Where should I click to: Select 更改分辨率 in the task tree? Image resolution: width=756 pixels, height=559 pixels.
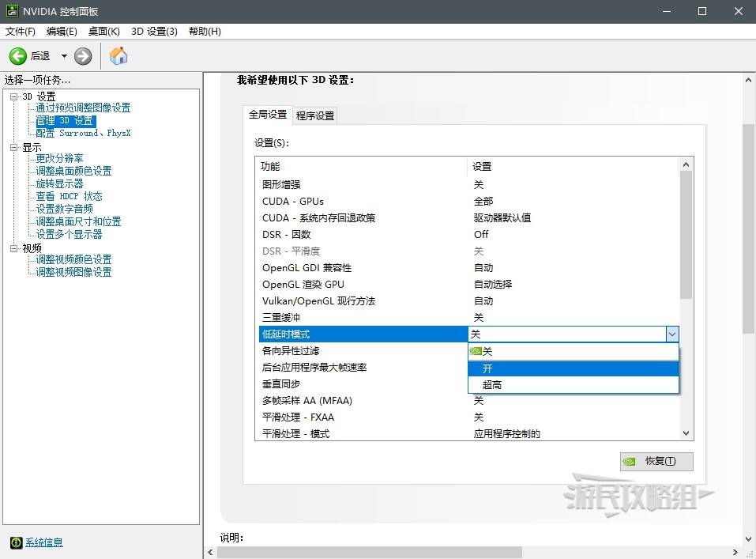point(59,158)
